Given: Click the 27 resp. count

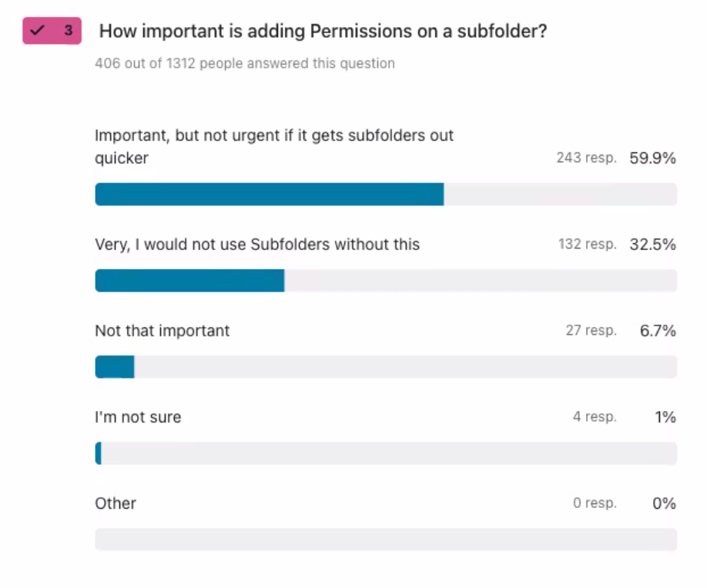Looking at the screenshot, I should click(591, 330).
